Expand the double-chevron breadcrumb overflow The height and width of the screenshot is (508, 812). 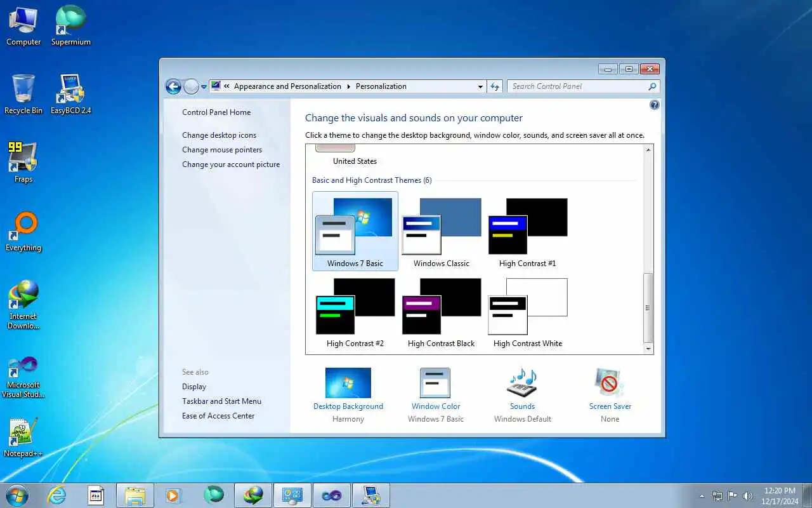click(226, 86)
